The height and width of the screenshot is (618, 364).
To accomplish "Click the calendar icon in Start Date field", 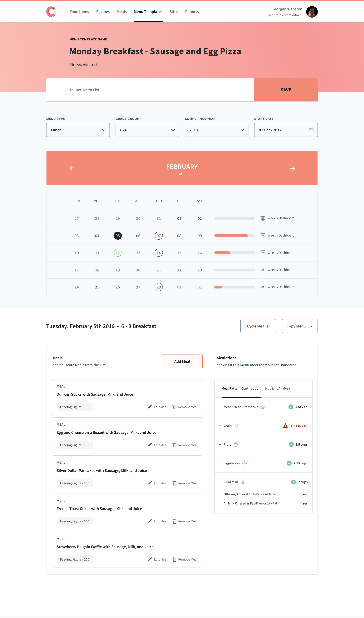I will point(311,130).
